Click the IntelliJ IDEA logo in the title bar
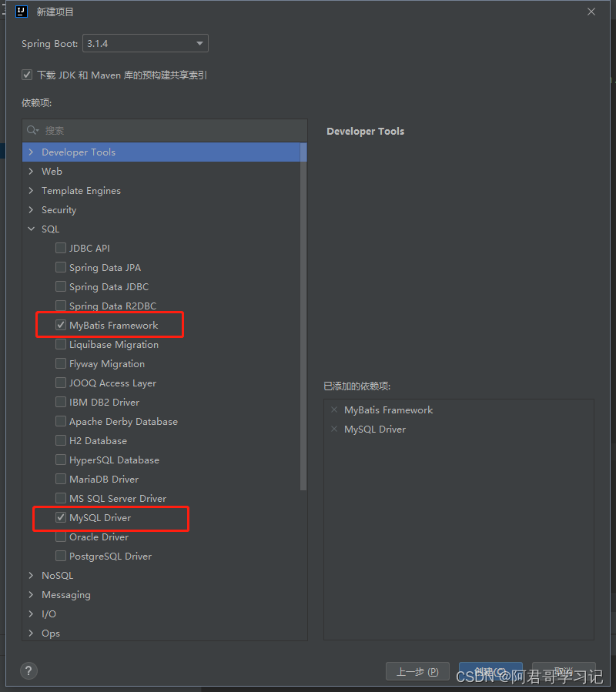Screen dimensions: 616x692 [x=22, y=12]
